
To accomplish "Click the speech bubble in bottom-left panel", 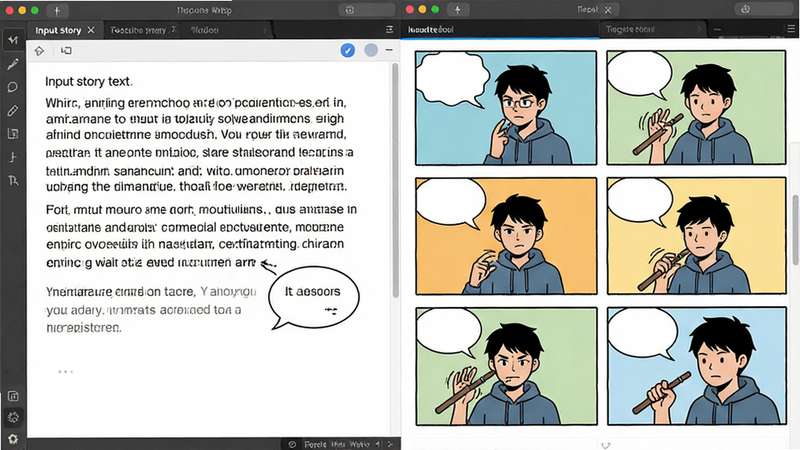I will pos(449,332).
